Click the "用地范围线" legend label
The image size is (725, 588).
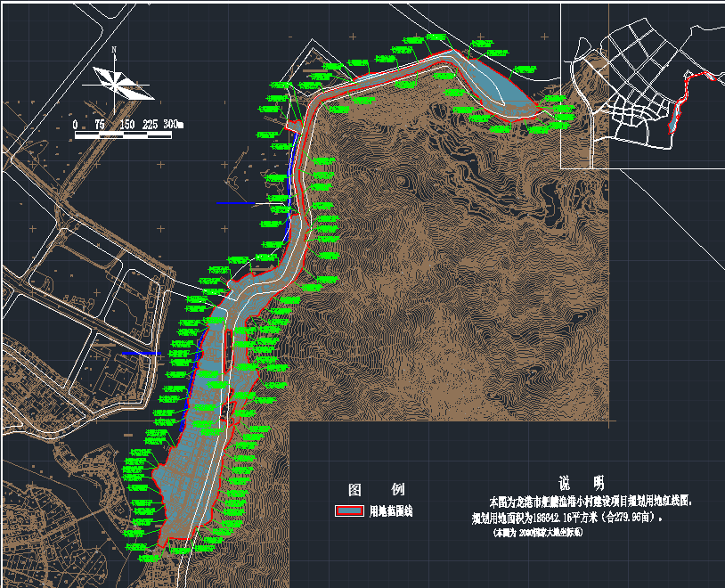point(391,511)
